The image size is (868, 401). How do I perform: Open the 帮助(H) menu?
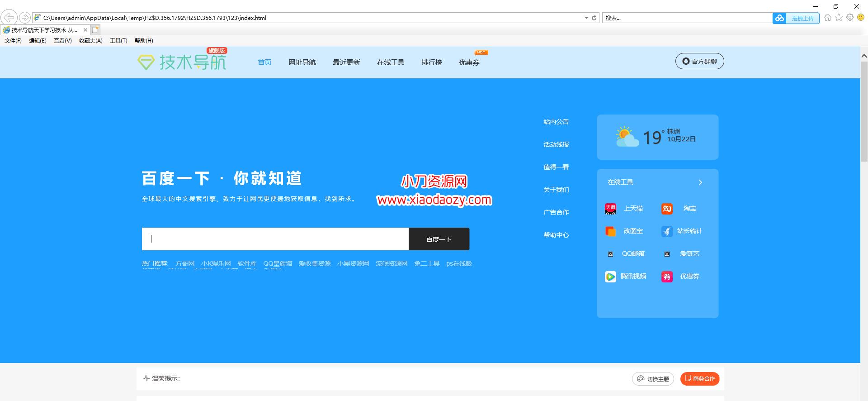coord(144,41)
